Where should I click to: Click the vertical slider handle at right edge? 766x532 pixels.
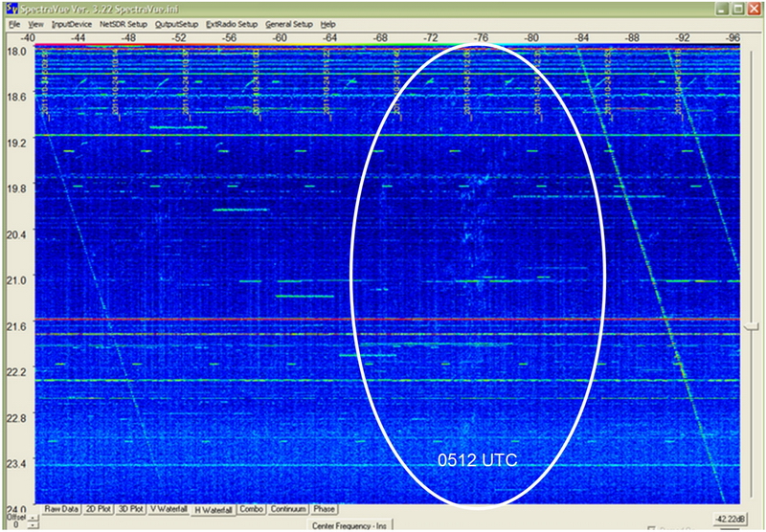pos(752,326)
